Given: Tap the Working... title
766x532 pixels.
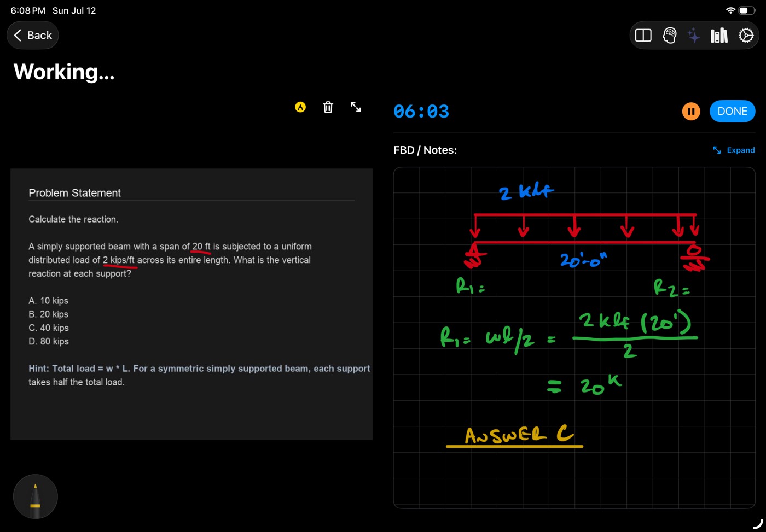Looking at the screenshot, I should [x=64, y=72].
